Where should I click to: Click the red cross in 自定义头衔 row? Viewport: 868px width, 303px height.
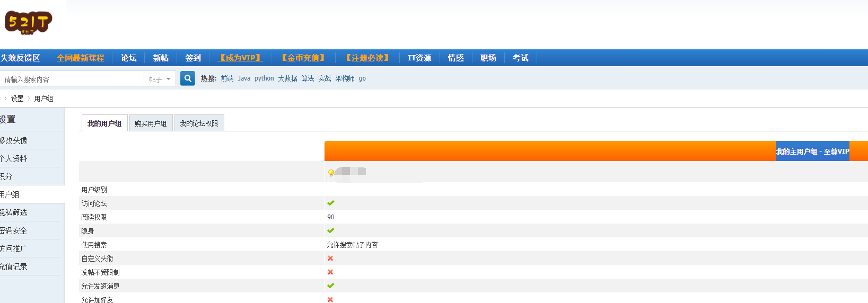pos(330,258)
